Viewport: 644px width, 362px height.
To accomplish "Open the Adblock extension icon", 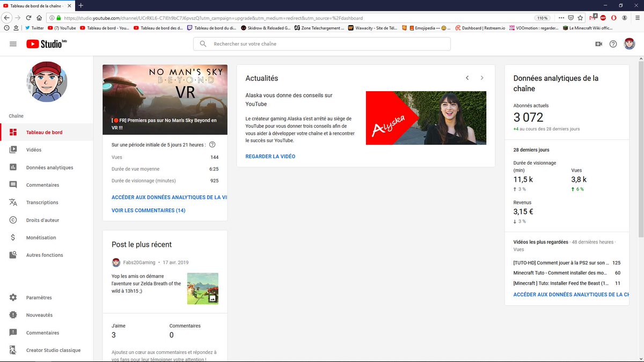I will (604, 18).
